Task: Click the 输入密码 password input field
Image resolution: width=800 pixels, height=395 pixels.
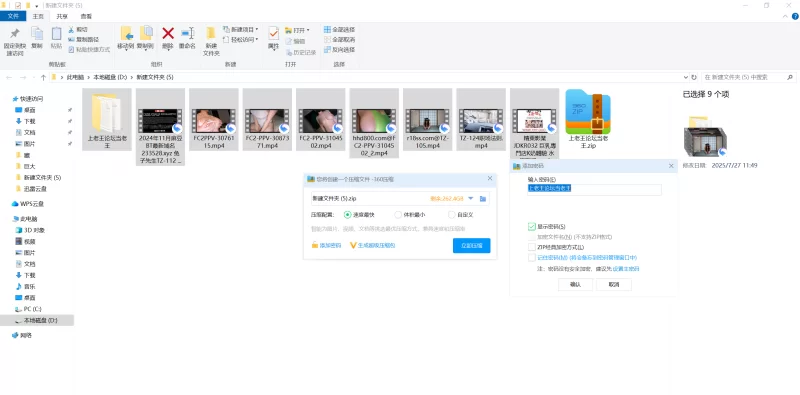Action: (x=594, y=189)
